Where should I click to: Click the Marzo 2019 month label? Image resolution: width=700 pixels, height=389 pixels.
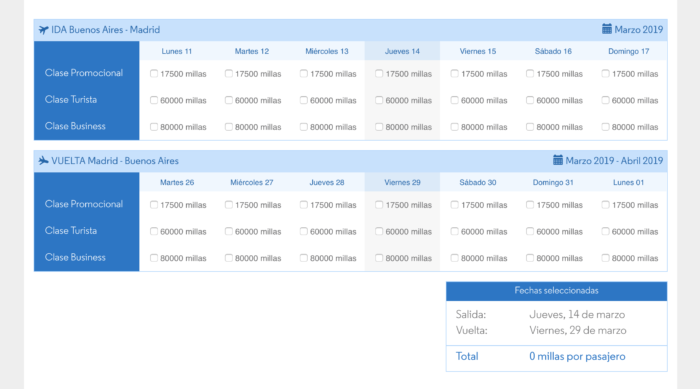(638, 29)
